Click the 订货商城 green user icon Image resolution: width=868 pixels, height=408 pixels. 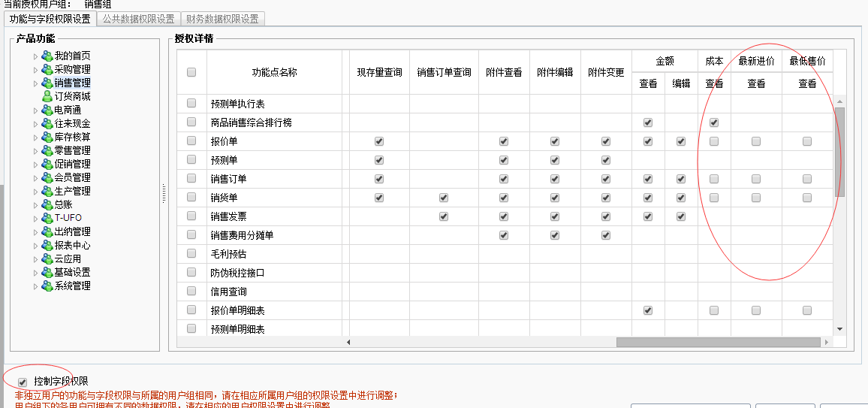[47, 97]
